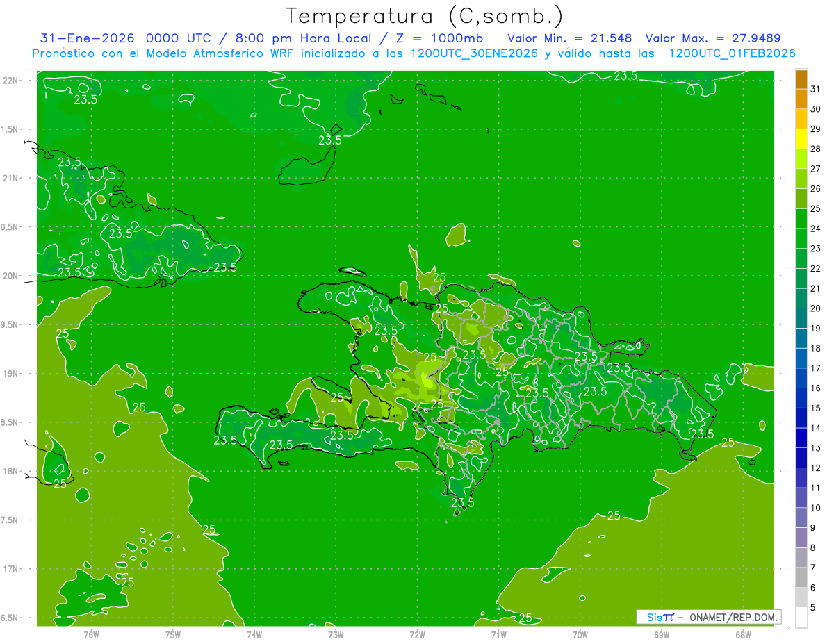Click the '72W' longitude axis label
Image resolution: width=834 pixels, height=644 pixels.
[x=417, y=634]
